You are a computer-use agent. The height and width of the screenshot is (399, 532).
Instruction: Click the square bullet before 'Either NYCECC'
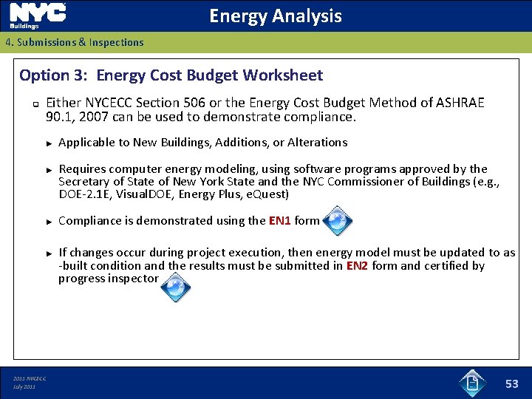(x=35, y=104)
